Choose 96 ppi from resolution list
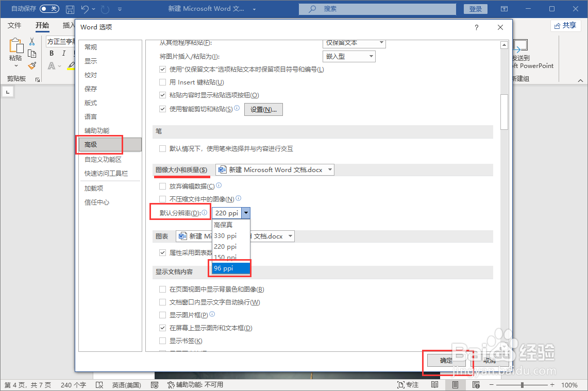 231,268
